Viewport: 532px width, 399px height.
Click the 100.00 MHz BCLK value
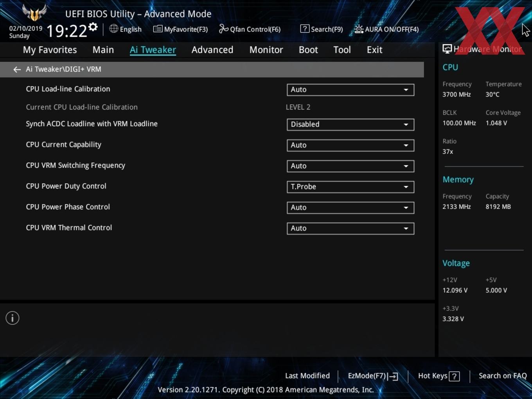pyautogui.click(x=459, y=123)
